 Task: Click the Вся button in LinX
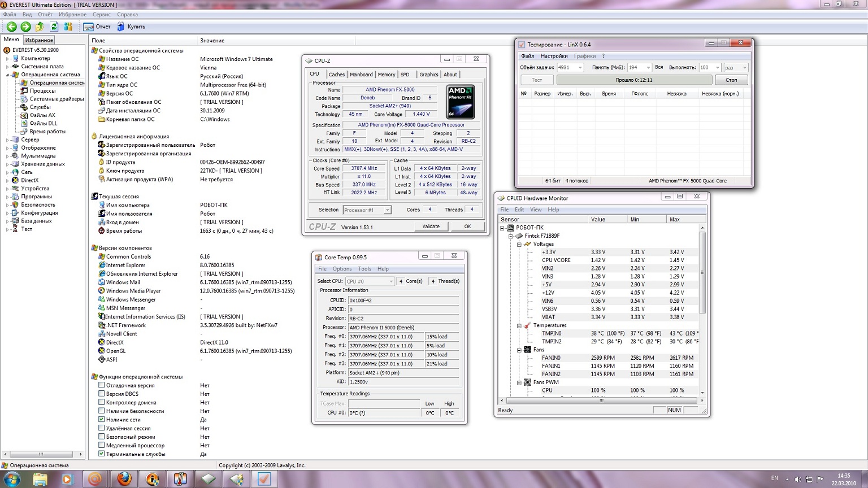point(659,67)
